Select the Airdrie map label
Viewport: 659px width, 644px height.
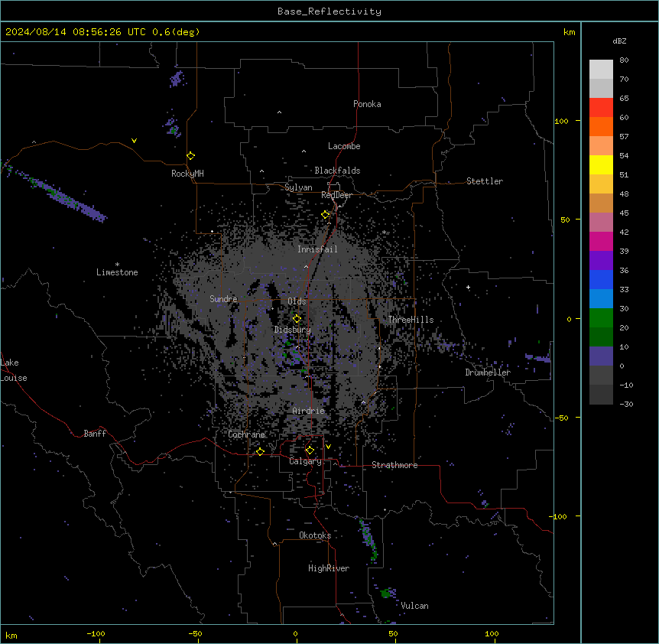[x=309, y=411]
